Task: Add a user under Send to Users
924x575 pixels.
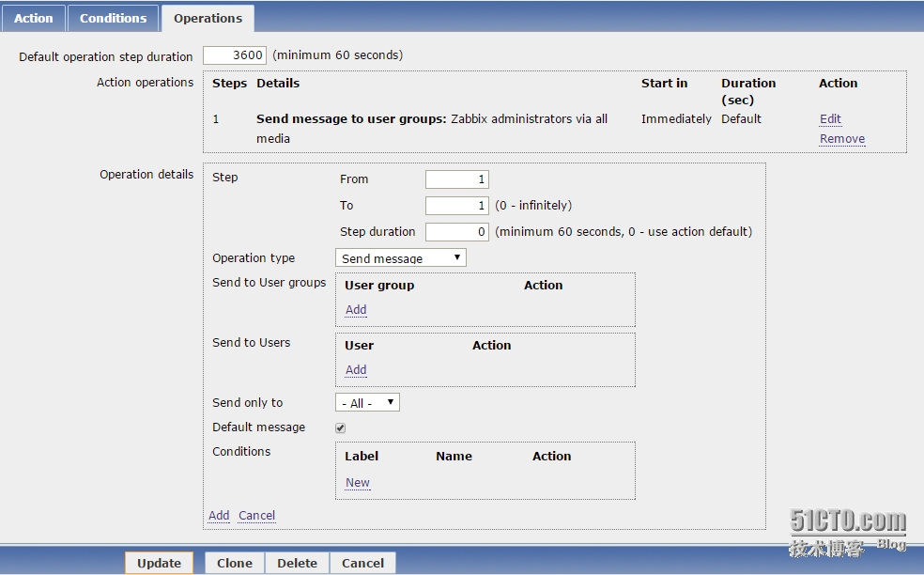Action: click(356, 370)
